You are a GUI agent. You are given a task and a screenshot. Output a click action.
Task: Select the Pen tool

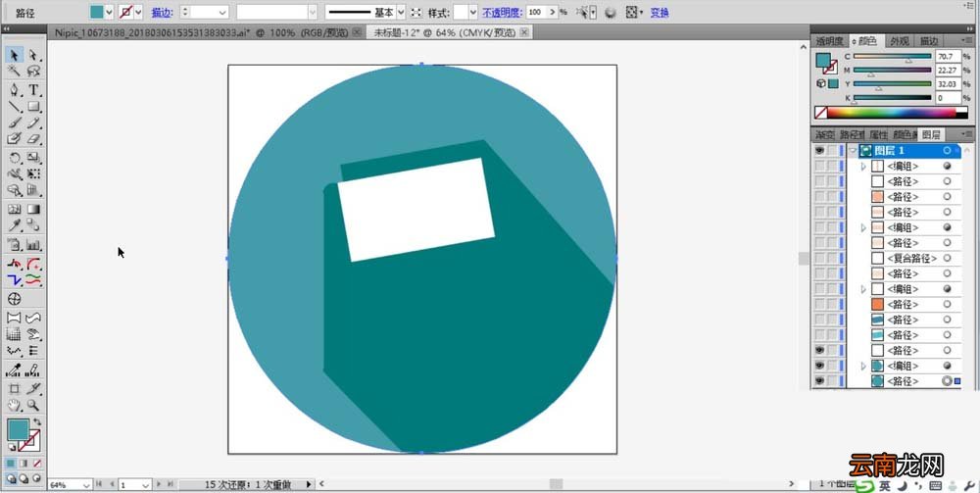point(15,90)
